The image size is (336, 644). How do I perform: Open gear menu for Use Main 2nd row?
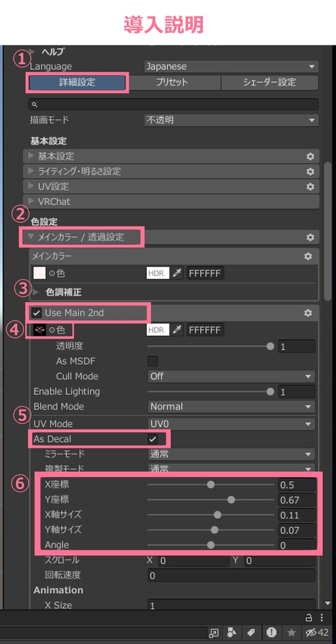[x=308, y=313]
